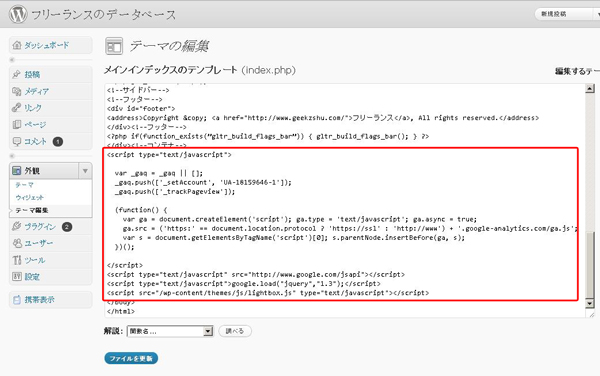Click the comments count badge 1
Image resolution: width=600 pixels, height=376 pixels.
click(x=58, y=142)
